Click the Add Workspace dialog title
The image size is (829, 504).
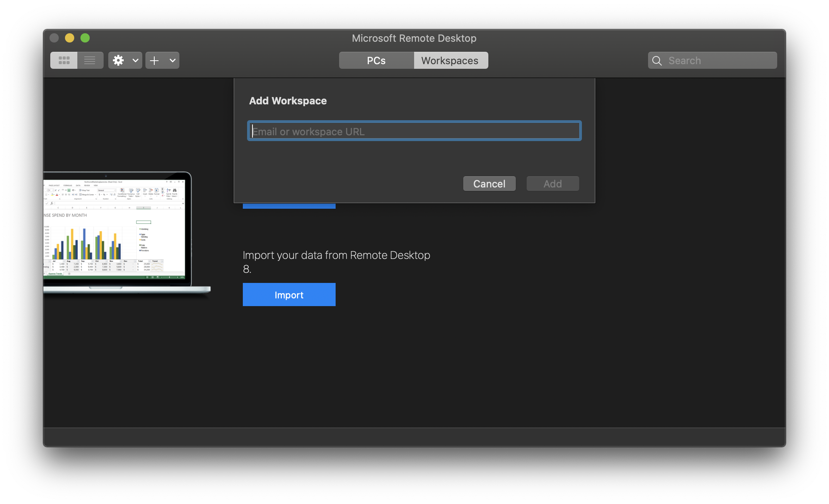point(288,100)
